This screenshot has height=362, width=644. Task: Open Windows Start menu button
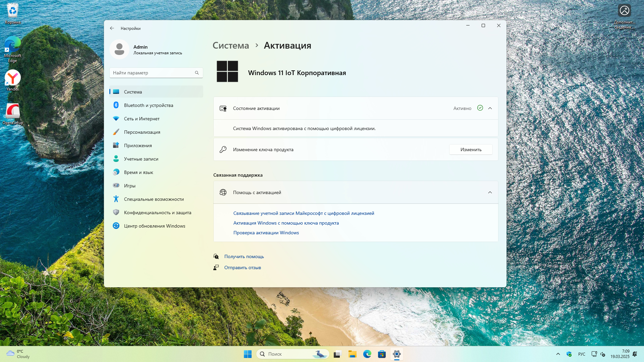point(248,354)
